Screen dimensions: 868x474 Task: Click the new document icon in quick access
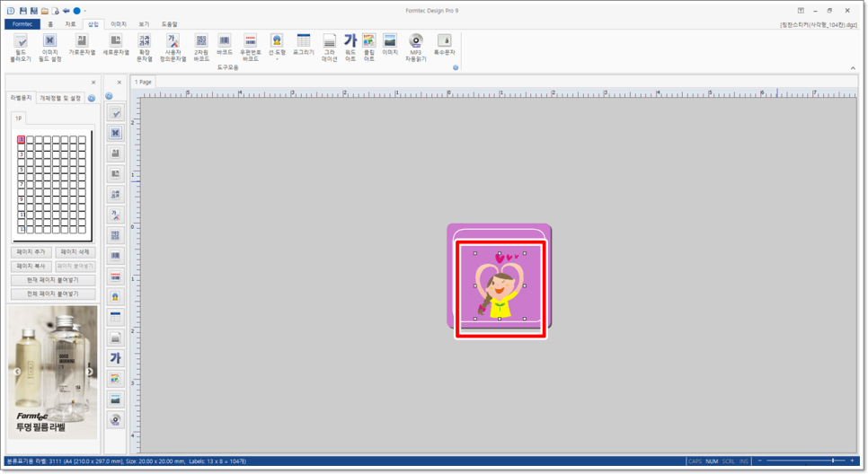[x=11, y=11]
